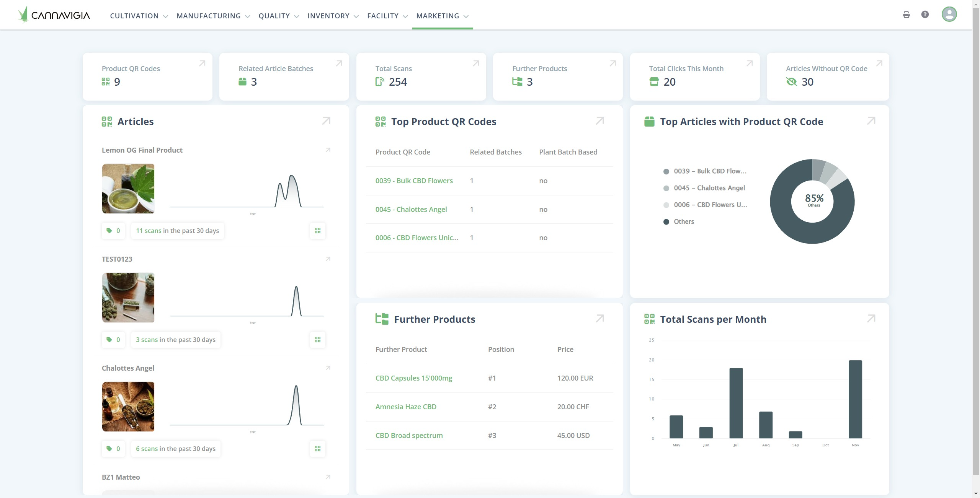Open Further Products panel arrow icon
This screenshot has height=498, width=980.
pyautogui.click(x=600, y=319)
